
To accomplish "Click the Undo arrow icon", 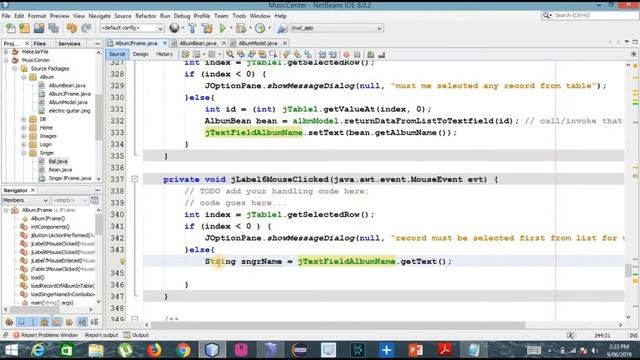I will coord(72,28).
